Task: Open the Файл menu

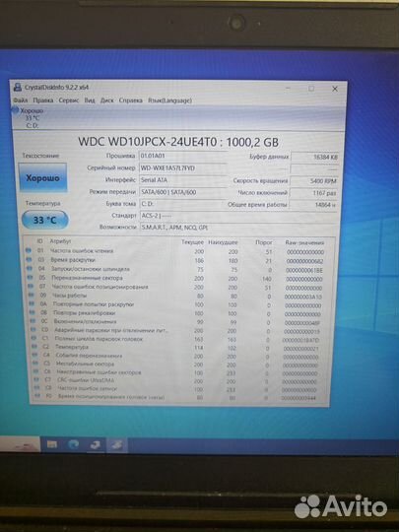Action: 21,100
